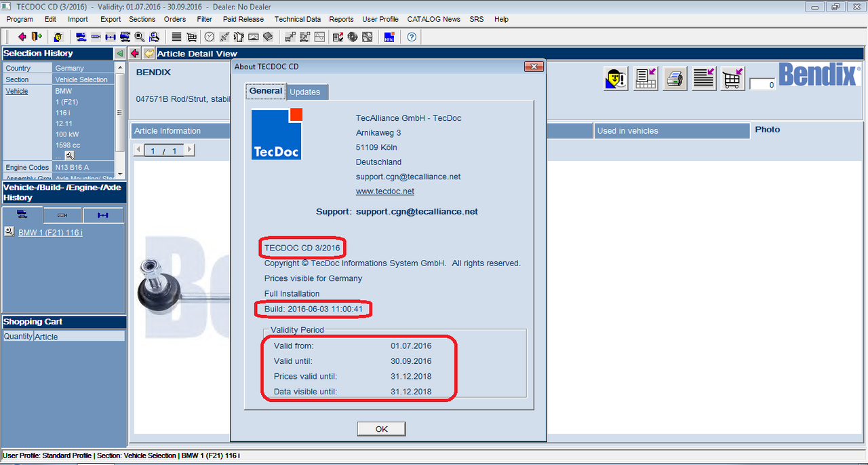Screen dimensions: 868x465
Task: Click the Selection History scrollbar down arrow
Action: pos(121,174)
